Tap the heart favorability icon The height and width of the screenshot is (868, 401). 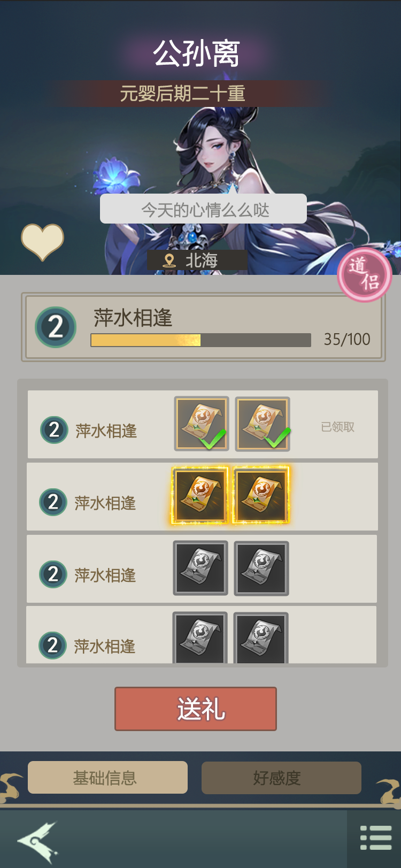pyautogui.click(x=42, y=242)
